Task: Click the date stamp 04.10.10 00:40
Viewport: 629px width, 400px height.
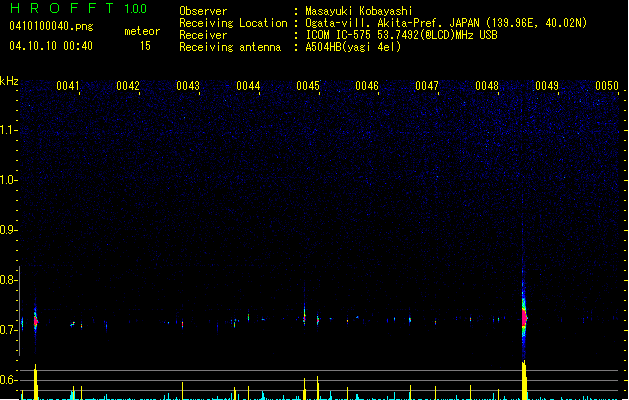Action: coord(51,46)
